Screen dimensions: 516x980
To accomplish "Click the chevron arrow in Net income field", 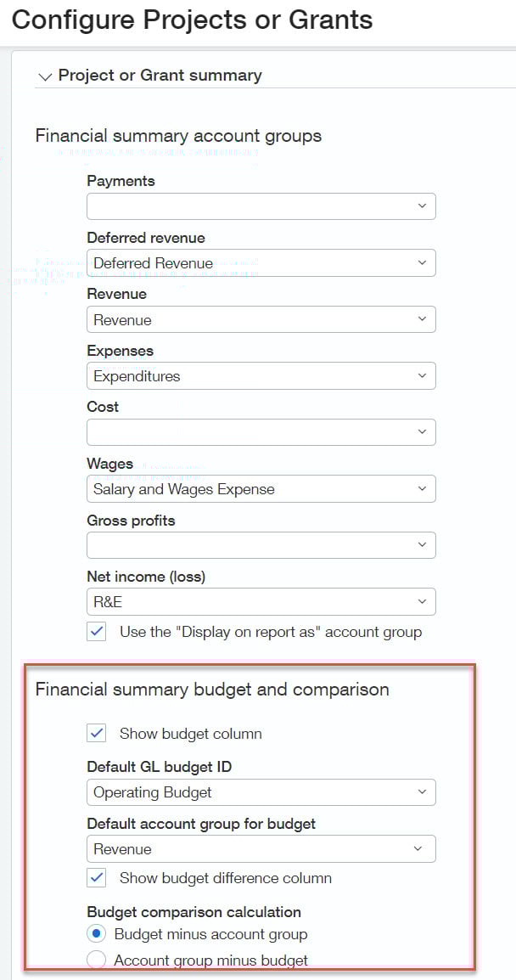I will point(422,602).
